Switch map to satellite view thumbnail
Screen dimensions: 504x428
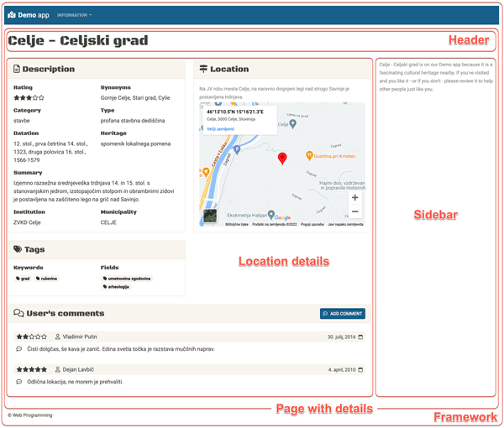210,216
